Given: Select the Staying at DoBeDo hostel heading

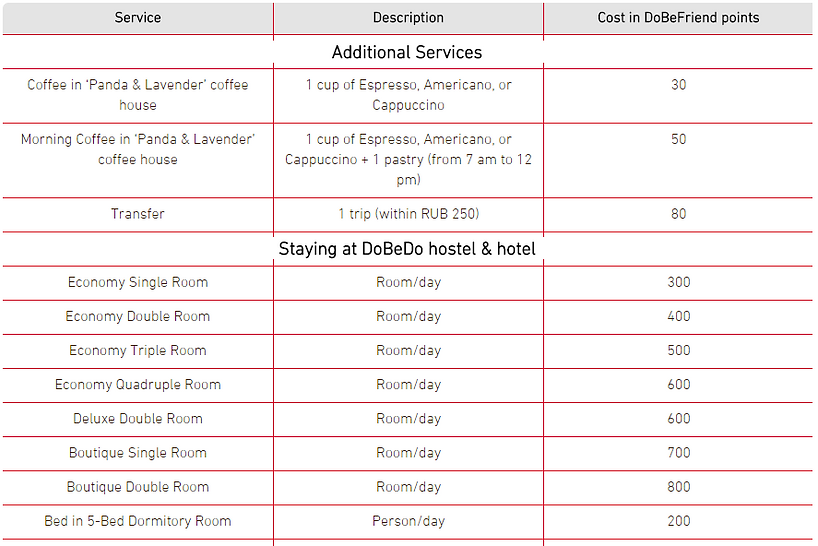Looking at the screenshot, I should tap(407, 249).
